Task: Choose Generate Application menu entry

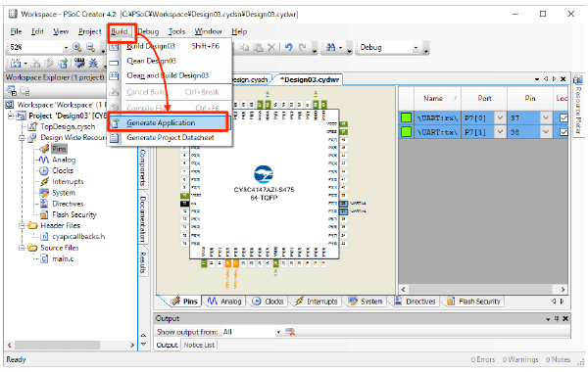Action: coord(168,122)
